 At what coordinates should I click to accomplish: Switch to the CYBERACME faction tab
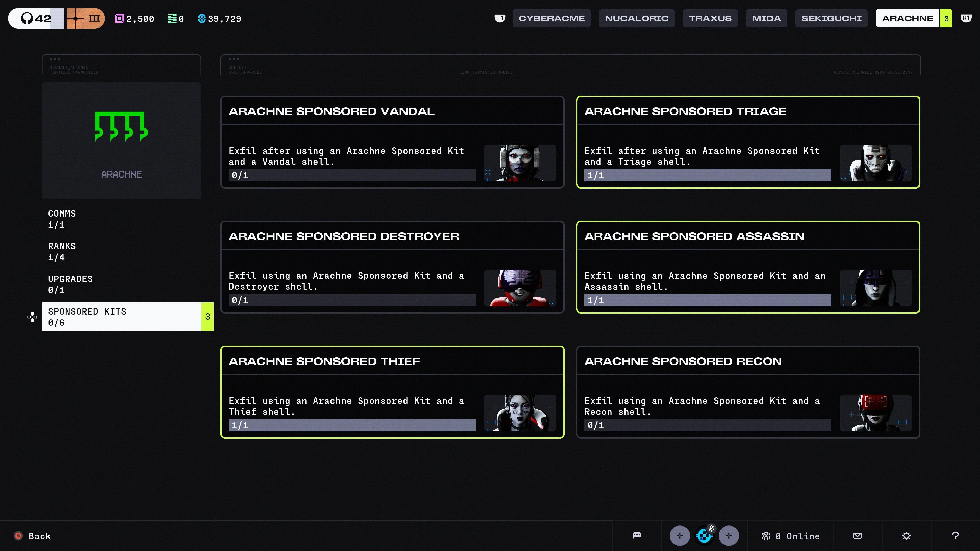click(552, 18)
